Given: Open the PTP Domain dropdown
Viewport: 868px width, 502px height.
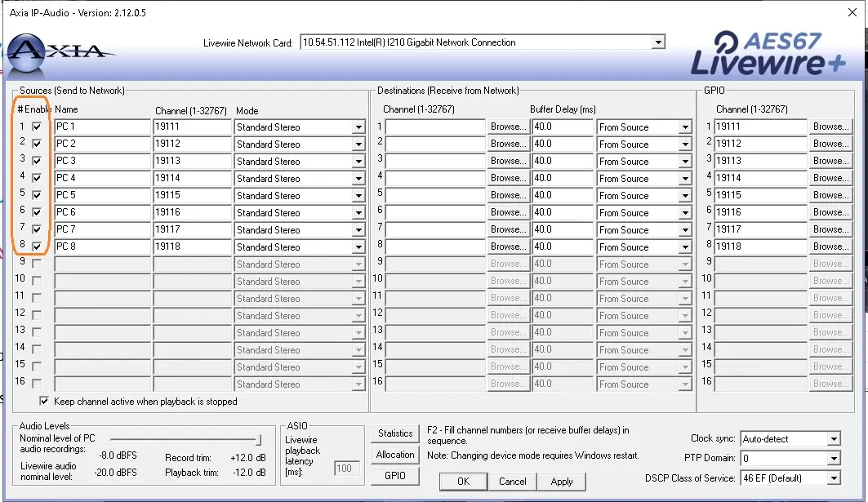Looking at the screenshot, I should [833, 459].
